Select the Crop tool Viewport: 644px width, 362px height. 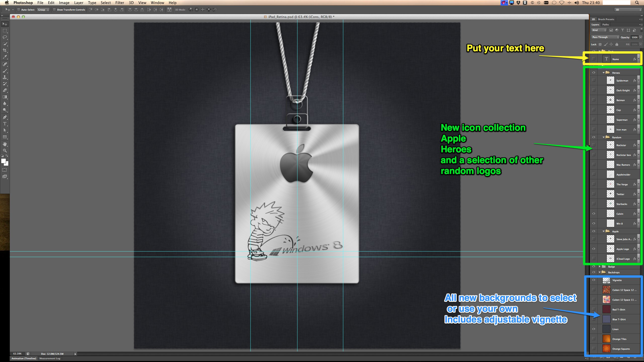[5, 50]
